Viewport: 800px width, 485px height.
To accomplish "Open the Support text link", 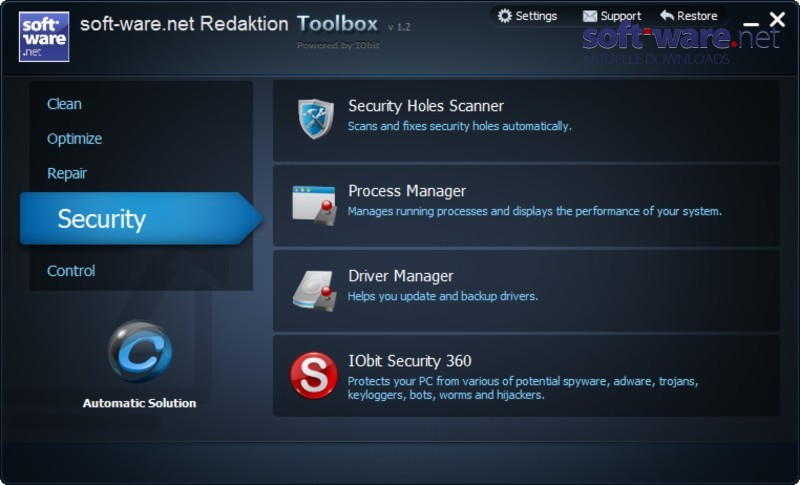I will (x=620, y=16).
